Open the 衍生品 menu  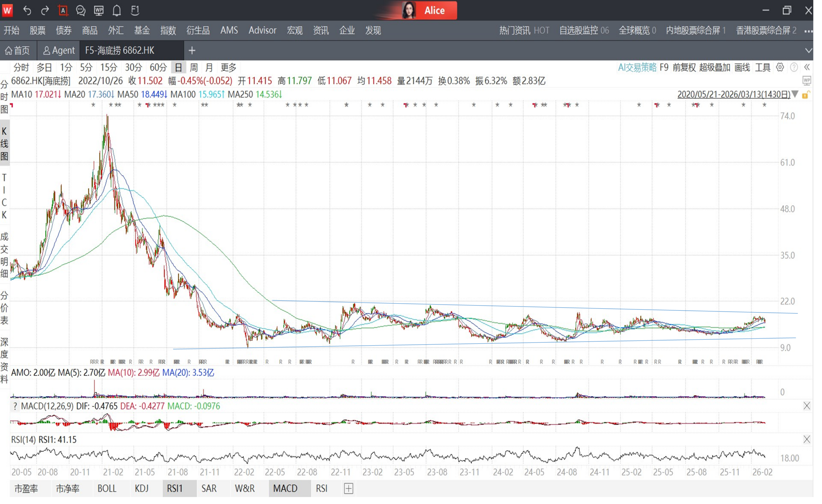click(198, 30)
